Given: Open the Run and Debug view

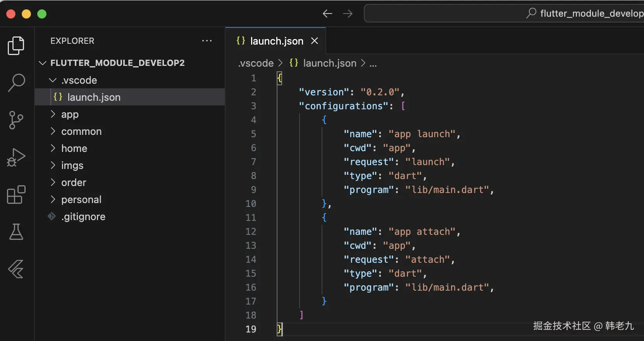Looking at the screenshot, I should [16, 157].
